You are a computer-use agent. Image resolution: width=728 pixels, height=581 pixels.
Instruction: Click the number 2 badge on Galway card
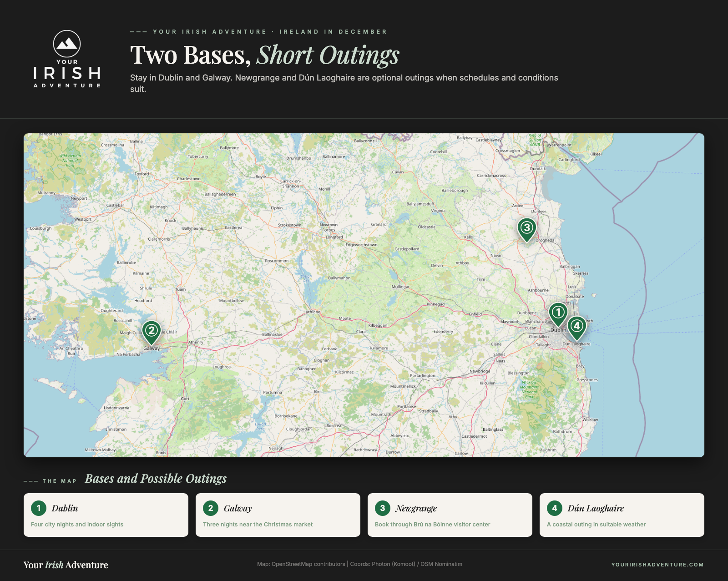(211, 508)
